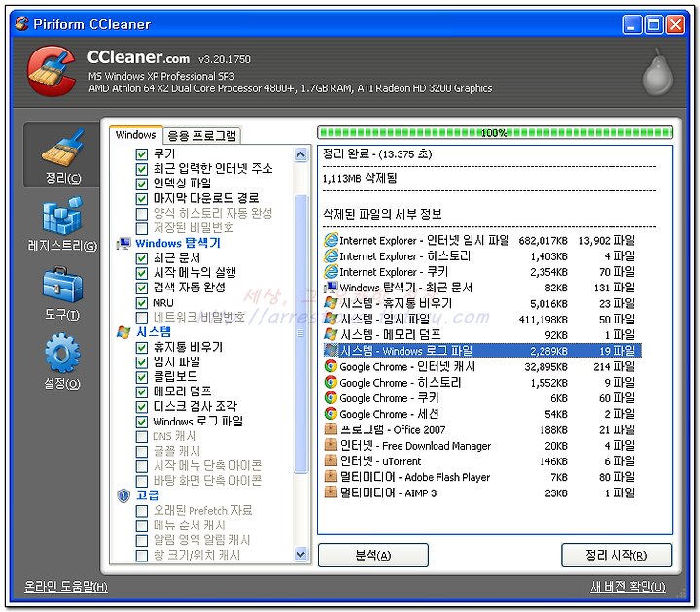
Task: Click the 411,198KB temp files size
Action: [x=543, y=320]
